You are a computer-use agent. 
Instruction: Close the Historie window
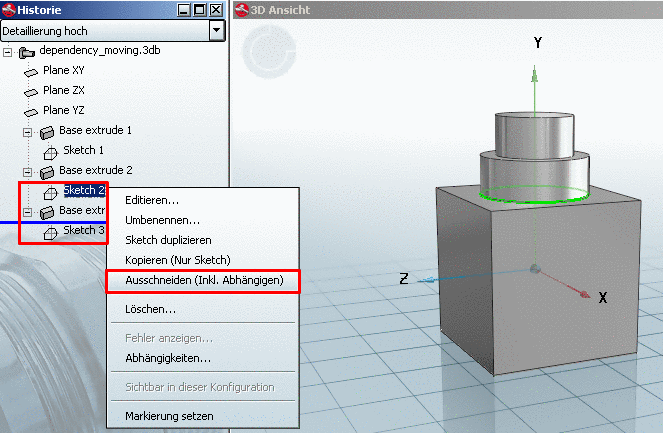coord(216,10)
